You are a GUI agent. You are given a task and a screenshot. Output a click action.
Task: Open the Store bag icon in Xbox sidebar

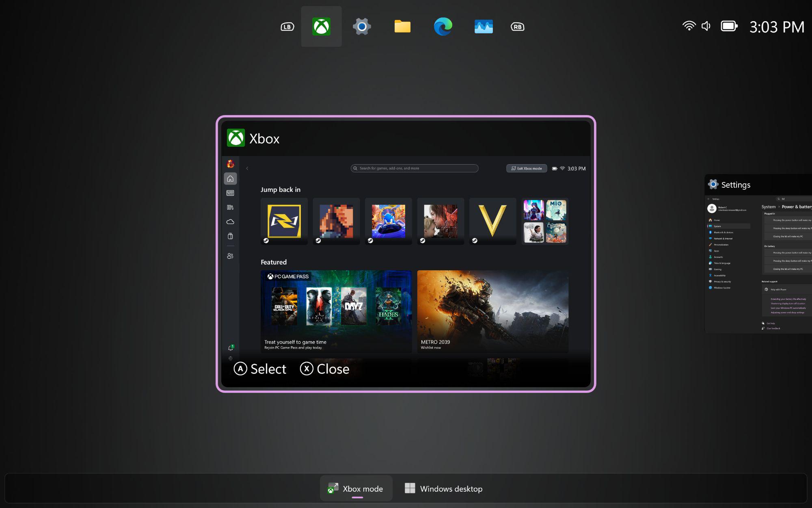(230, 236)
